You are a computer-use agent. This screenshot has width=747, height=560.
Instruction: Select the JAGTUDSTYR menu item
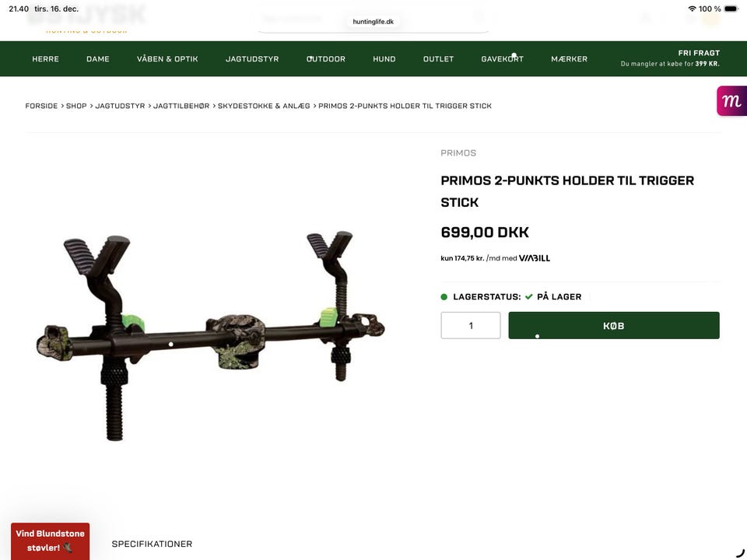(252, 59)
